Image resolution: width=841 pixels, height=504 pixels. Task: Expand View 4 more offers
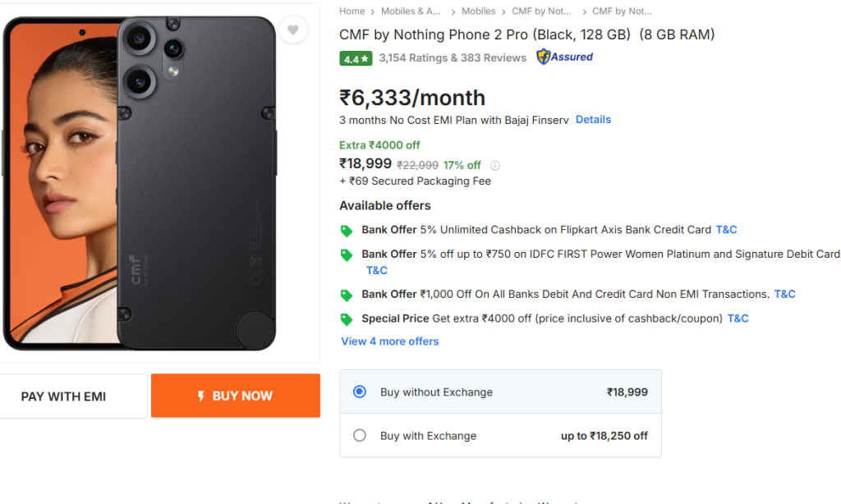click(389, 341)
